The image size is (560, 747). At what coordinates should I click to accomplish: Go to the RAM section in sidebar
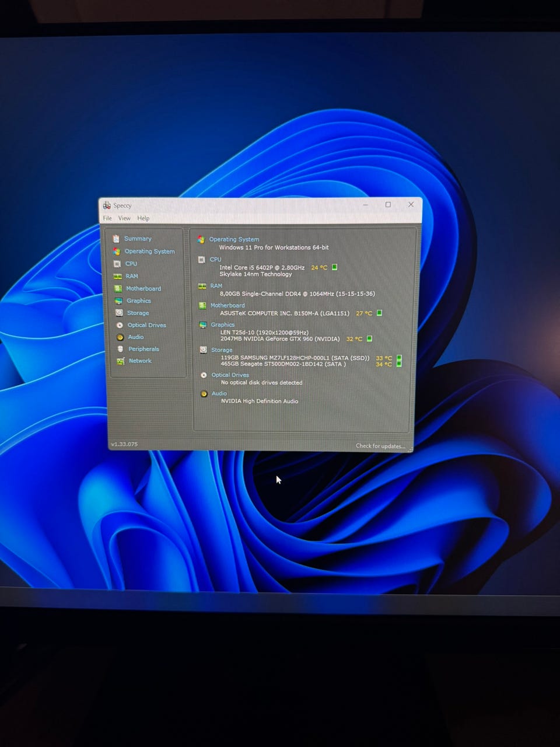click(132, 276)
